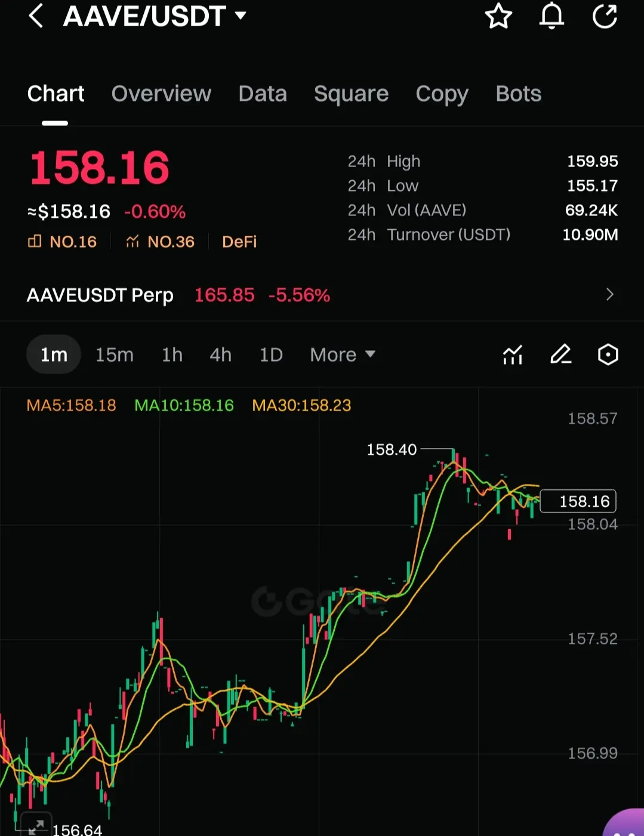Tap the 156.64 low price label on chart
Viewport: 644px width, 836px height.
pos(77,829)
